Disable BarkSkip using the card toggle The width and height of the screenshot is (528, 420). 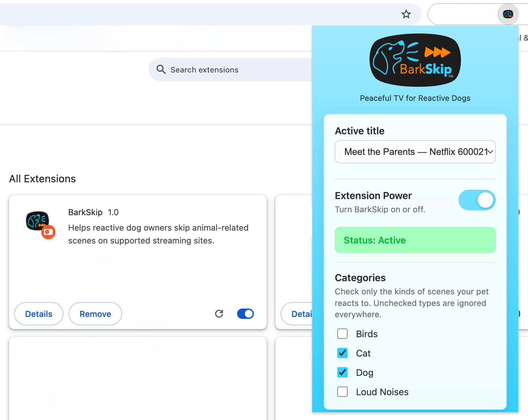click(x=245, y=314)
